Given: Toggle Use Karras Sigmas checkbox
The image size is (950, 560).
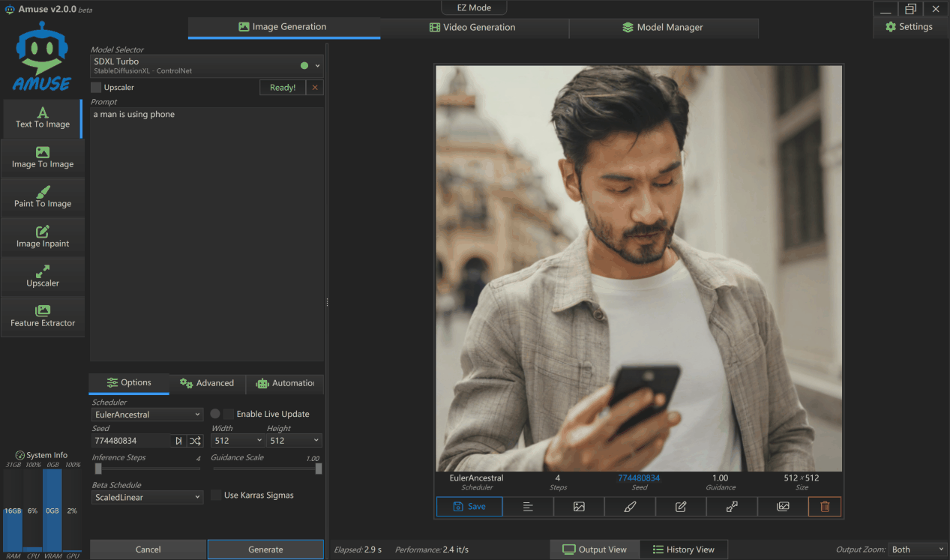Looking at the screenshot, I should (216, 496).
